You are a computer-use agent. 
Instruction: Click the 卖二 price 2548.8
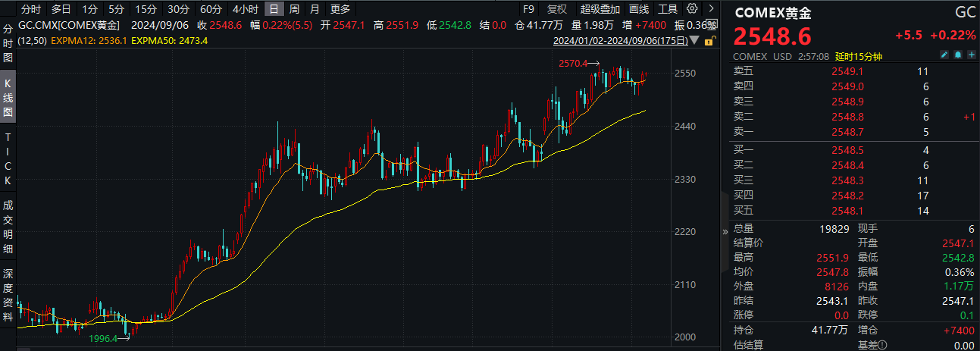click(x=847, y=117)
